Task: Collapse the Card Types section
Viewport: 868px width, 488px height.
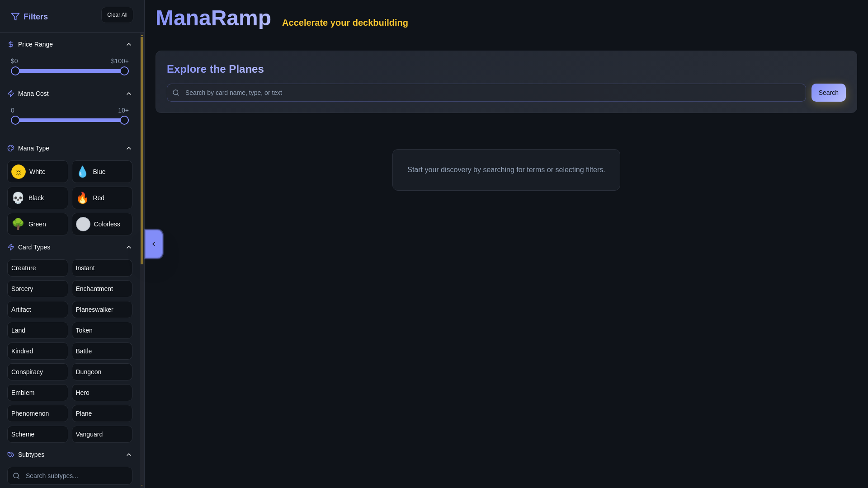Action: click(x=128, y=247)
